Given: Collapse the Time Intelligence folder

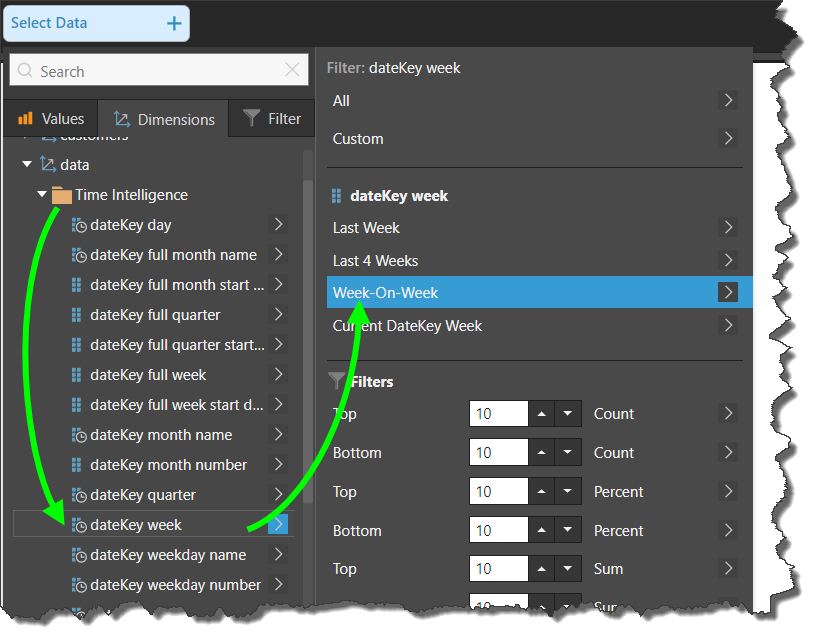Looking at the screenshot, I should [42, 195].
